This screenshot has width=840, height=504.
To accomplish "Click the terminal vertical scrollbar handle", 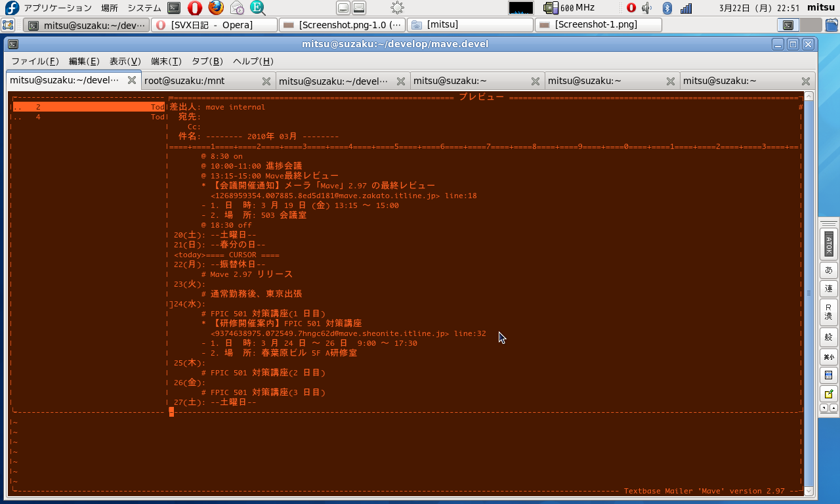I will point(808,293).
